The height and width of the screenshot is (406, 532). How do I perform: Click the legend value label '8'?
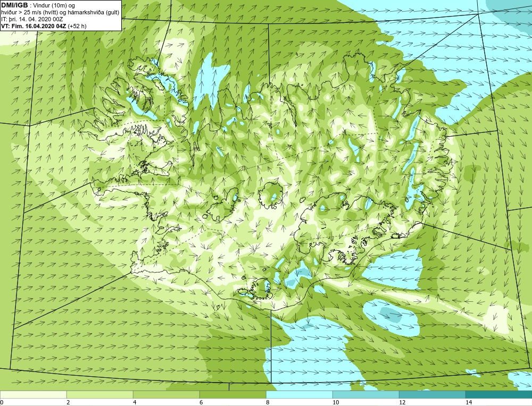(x=268, y=402)
